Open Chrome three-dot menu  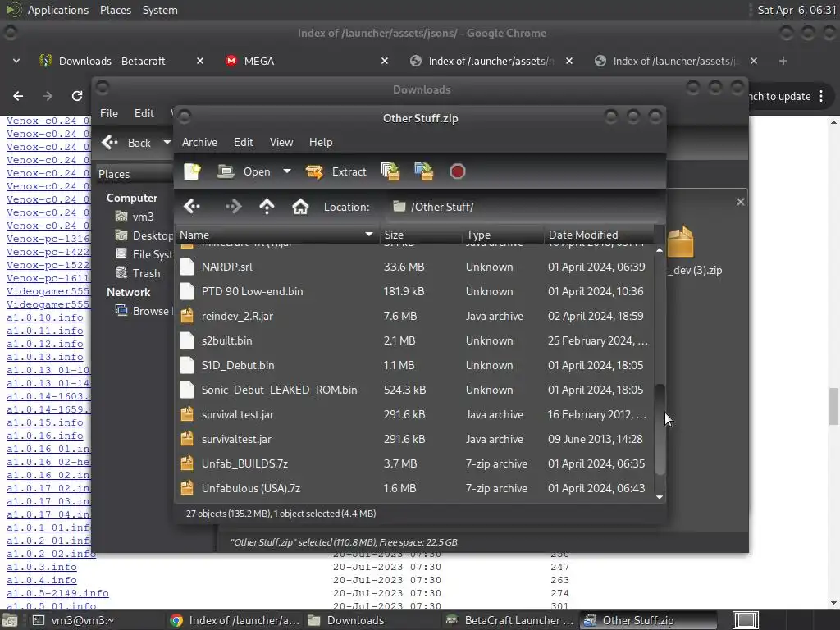click(822, 97)
